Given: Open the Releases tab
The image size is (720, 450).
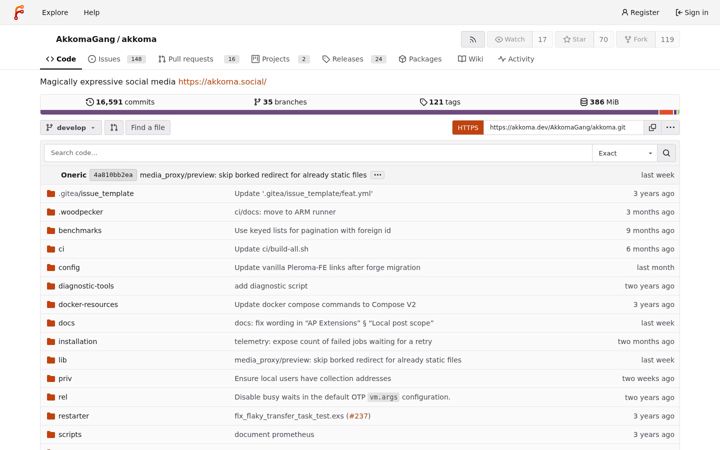Looking at the screenshot, I should (x=354, y=59).
